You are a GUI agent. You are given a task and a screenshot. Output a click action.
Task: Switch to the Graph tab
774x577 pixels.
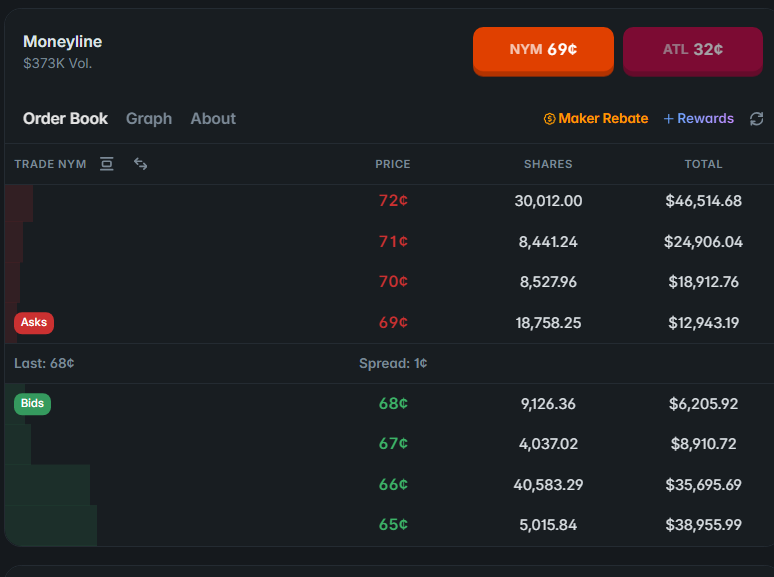[149, 118]
